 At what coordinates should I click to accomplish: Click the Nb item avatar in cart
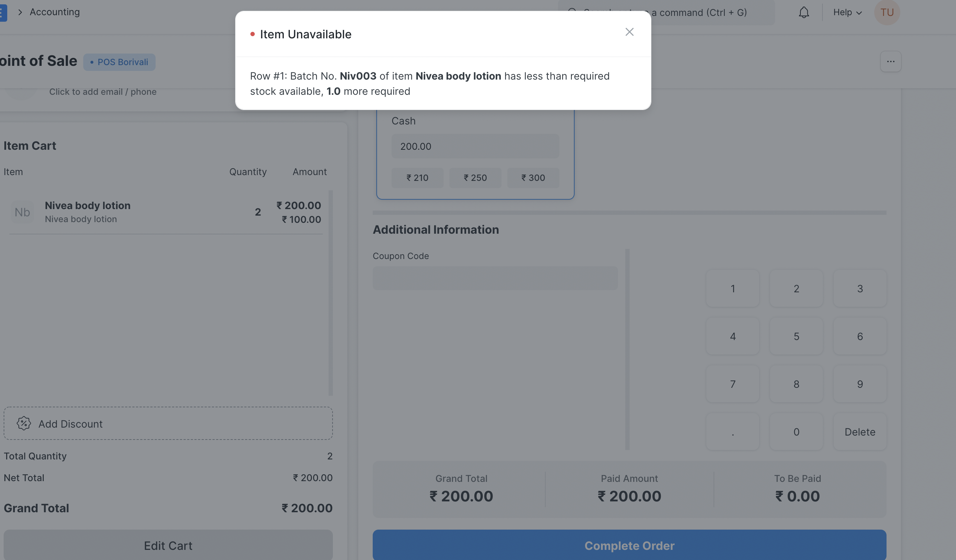pos(22,212)
